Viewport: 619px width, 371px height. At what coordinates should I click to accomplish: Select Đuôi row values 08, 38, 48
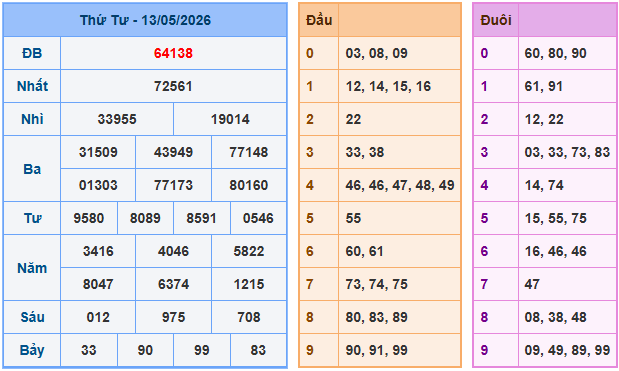[555, 317]
